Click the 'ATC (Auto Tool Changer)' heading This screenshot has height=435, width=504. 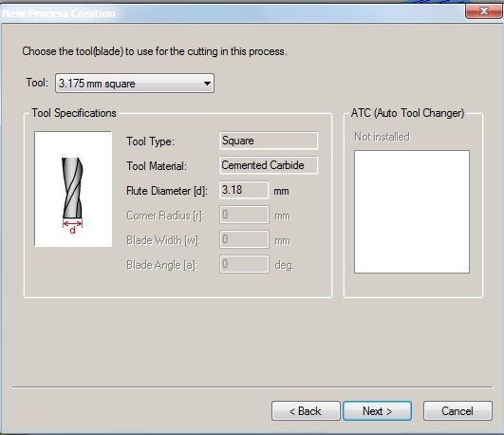point(407,113)
